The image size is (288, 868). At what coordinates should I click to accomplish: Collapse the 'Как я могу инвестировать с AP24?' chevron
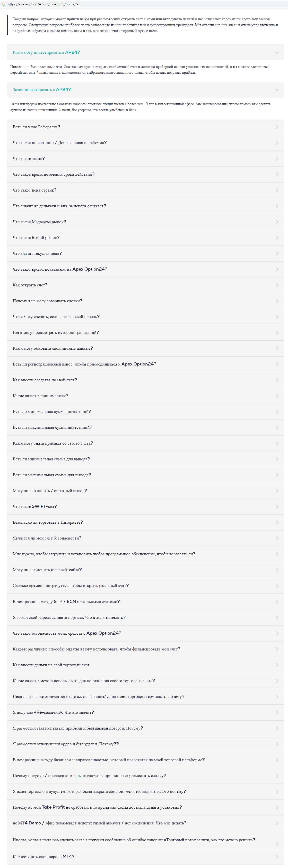point(277,53)
